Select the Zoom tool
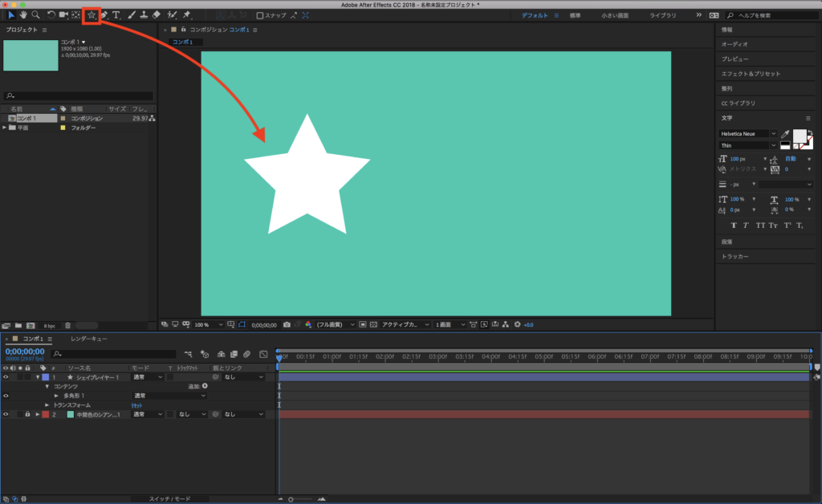This screenshot has width=822, height=504. point(35,14)
